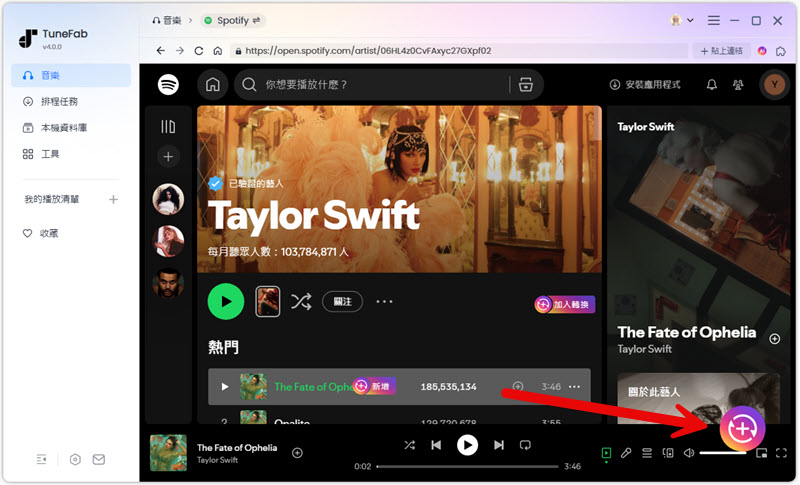The height and width of the screenshot is (485, 800).
Task: Open the second blonde artist thumbnail in library
Action: click(168, 241)
